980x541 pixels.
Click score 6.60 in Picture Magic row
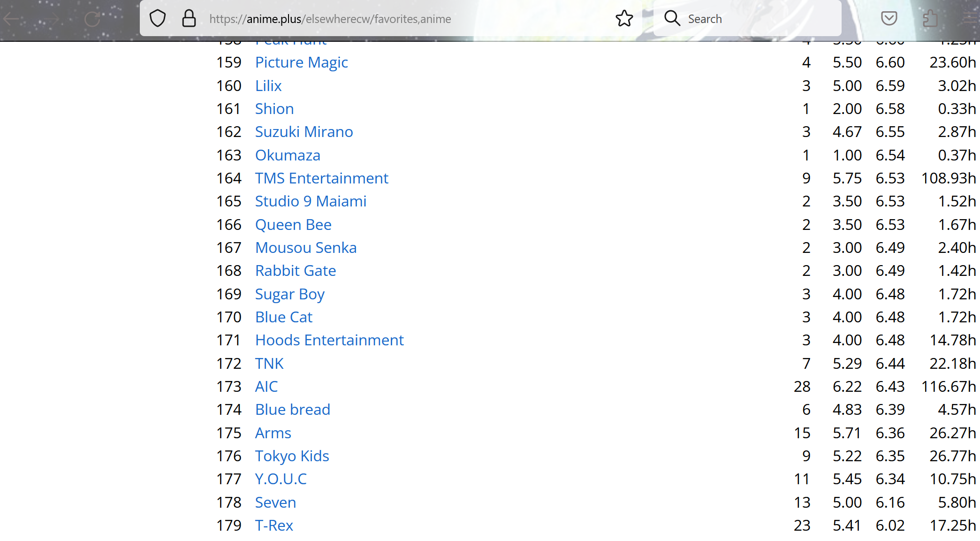coord(890,62)
